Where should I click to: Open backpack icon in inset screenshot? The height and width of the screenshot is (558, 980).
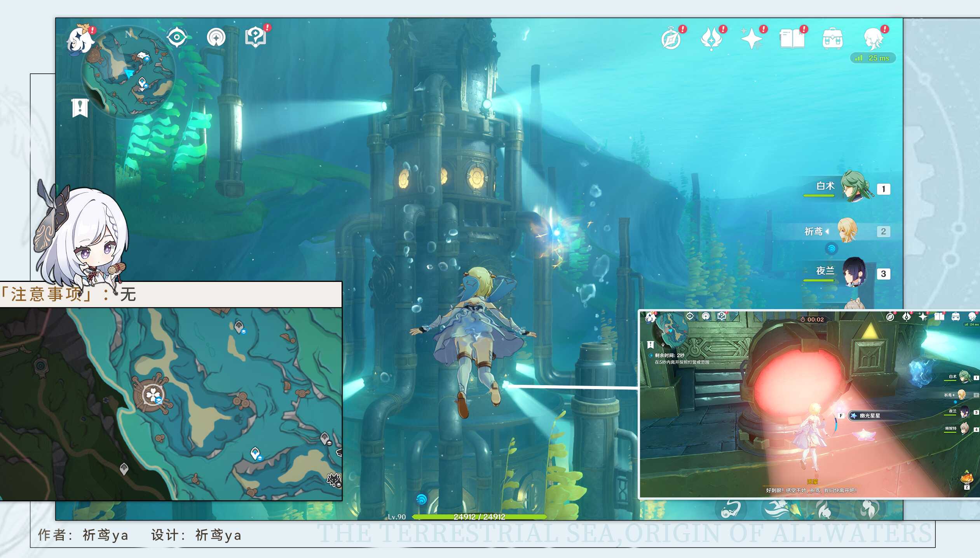click(x=956, y=316)
